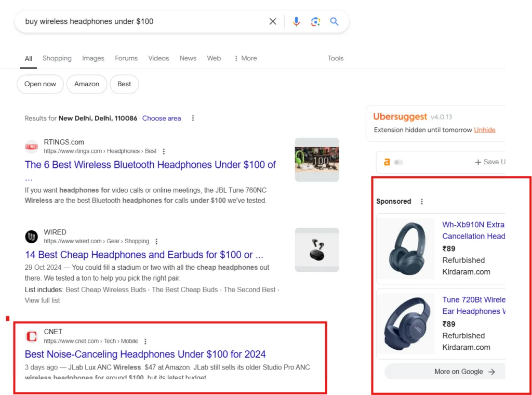Screen dimensions: 532x395
Task: Start voice search with the microphone icon
Action: click(x=296, y=21)
